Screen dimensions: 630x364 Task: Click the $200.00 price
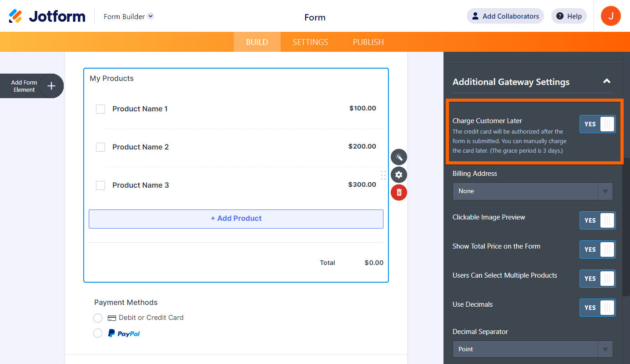click(x=362, y=146)
